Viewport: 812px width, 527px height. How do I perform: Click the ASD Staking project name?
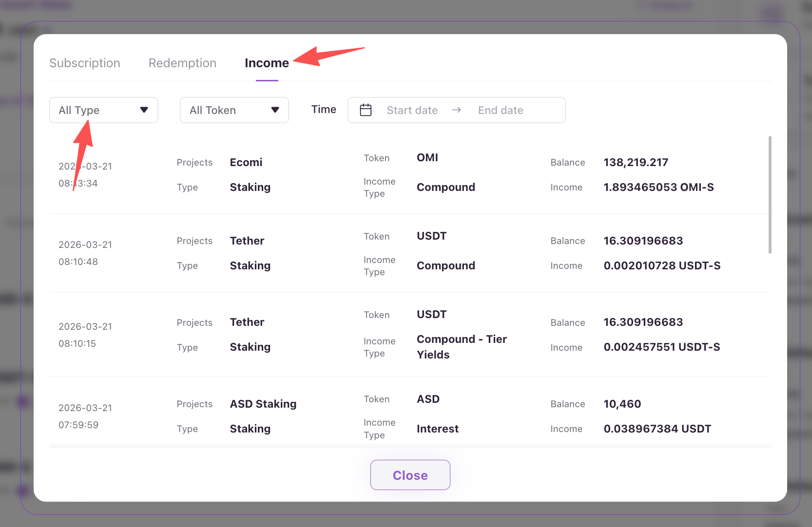[263, 404]
